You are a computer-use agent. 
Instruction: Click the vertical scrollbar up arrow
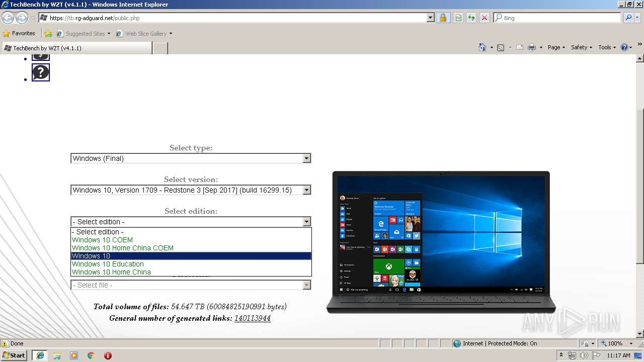click(x=640, y=58)
